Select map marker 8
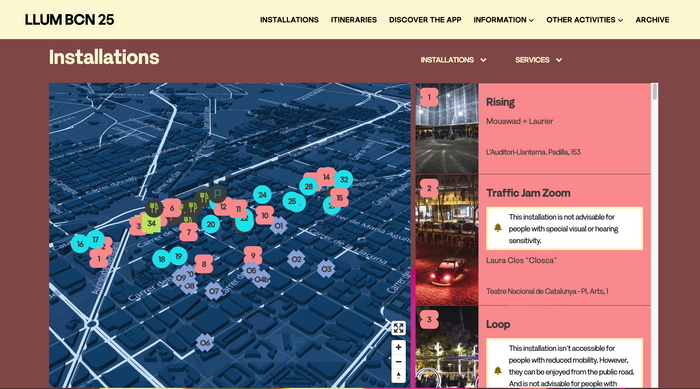Screen dimensions: 700x389 (204, 264)
